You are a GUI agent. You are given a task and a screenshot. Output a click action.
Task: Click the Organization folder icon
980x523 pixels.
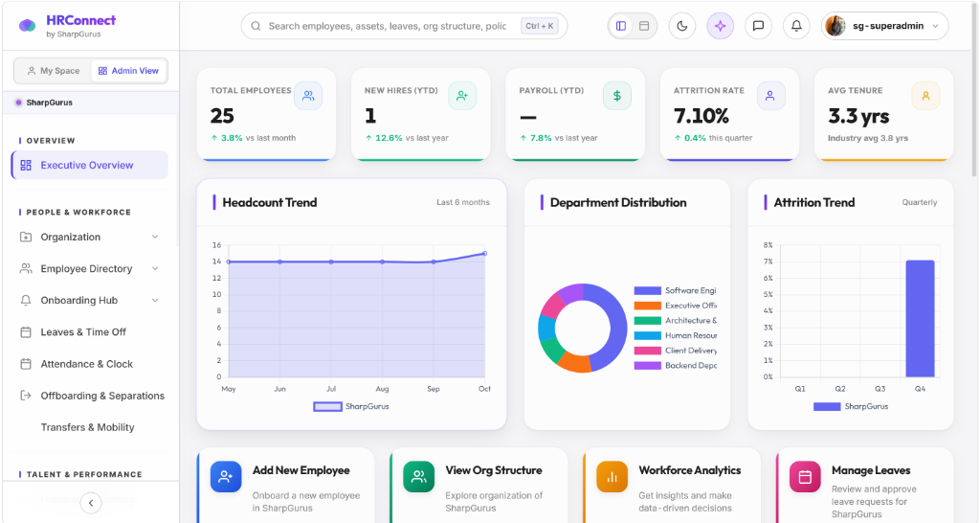[x=26, y=238]
